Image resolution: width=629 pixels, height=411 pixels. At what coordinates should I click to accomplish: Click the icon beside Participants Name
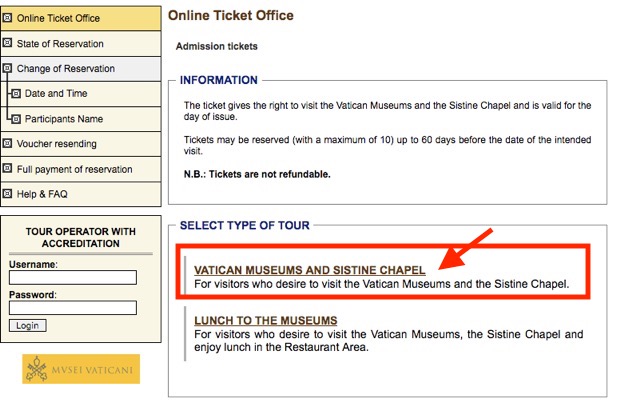tap(16, 119)
